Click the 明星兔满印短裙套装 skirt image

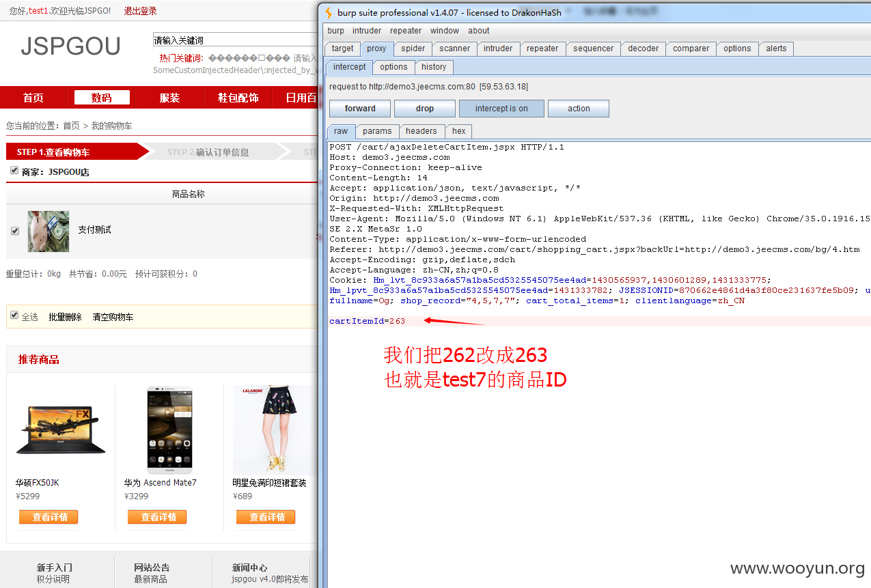(x=274, y=430)
